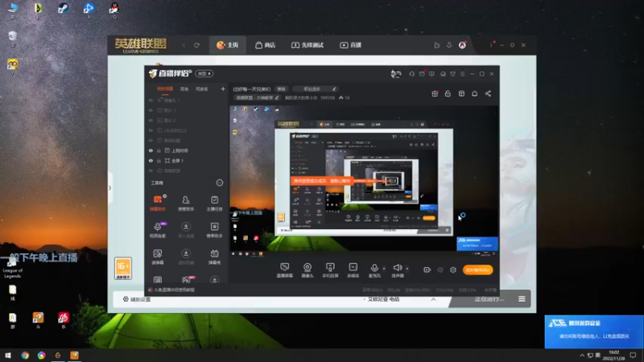Expand microphone options arrow
644x362 pixels.
(x=384, y=269)
